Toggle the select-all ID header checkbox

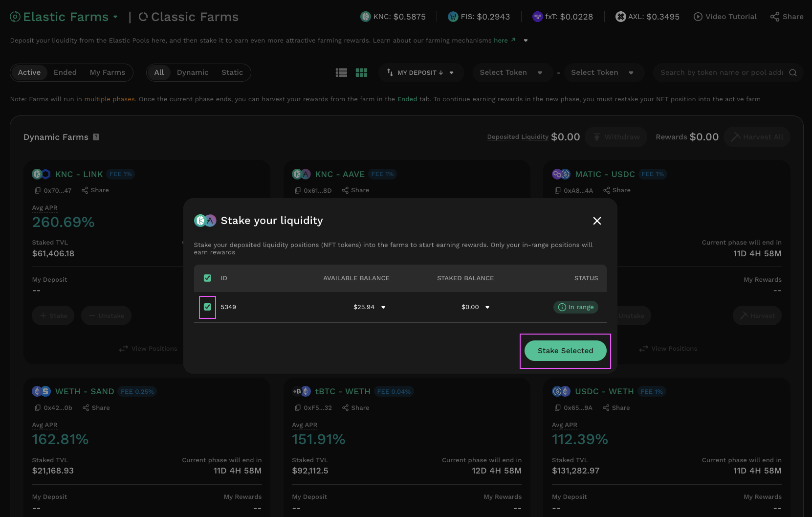tap(207, 278)
